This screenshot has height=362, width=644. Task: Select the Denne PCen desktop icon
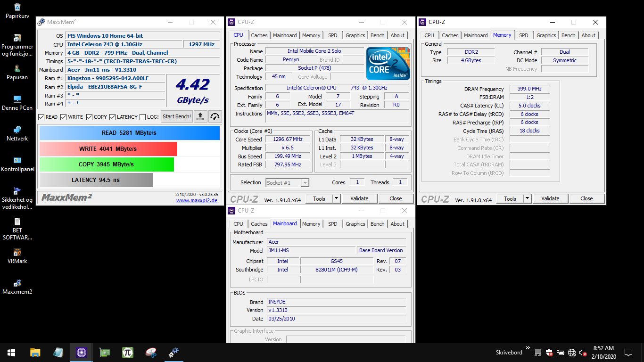coord(17,103)
